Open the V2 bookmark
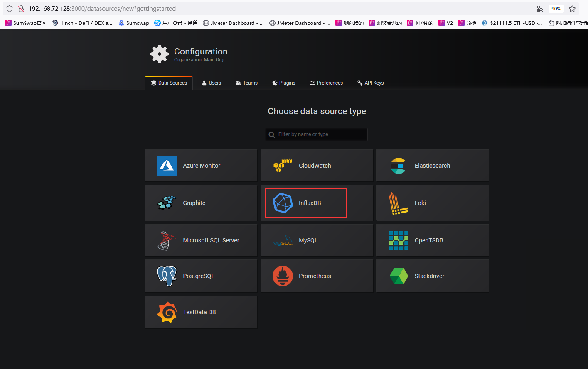The width and height of the screenshot is (588, 369). (446, 23)
